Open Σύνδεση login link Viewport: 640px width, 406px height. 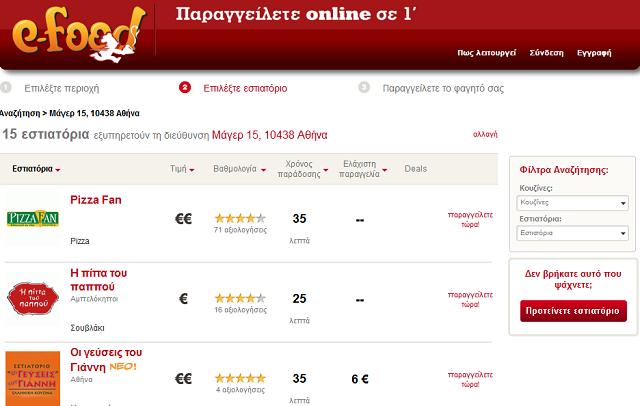546,53
